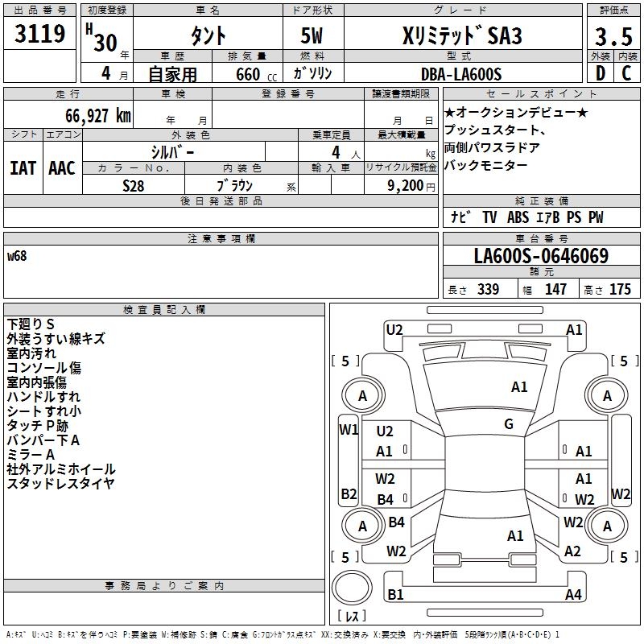Click the windshield mark G on diagram
Viewport: 644px width, 644px height.
(509, 424)
